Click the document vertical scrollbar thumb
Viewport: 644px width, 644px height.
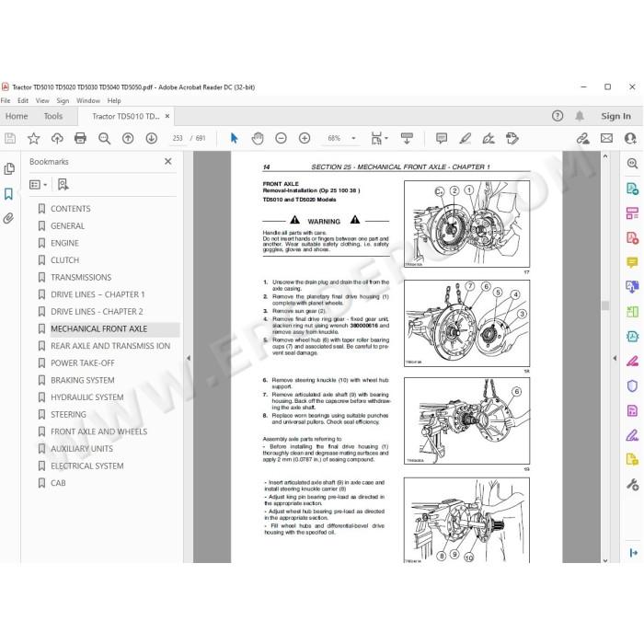point(605,305)
